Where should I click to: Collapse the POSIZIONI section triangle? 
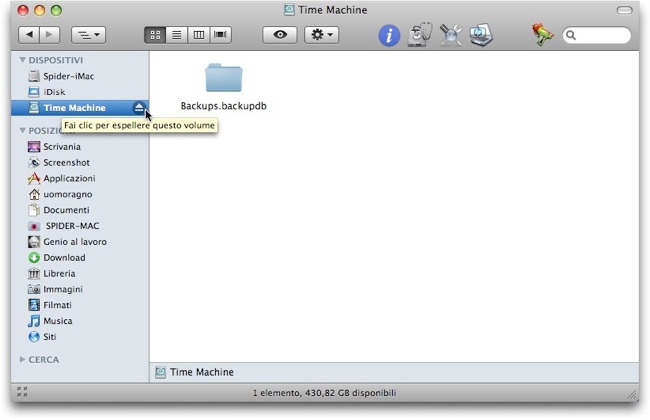(x=22, y=131)
